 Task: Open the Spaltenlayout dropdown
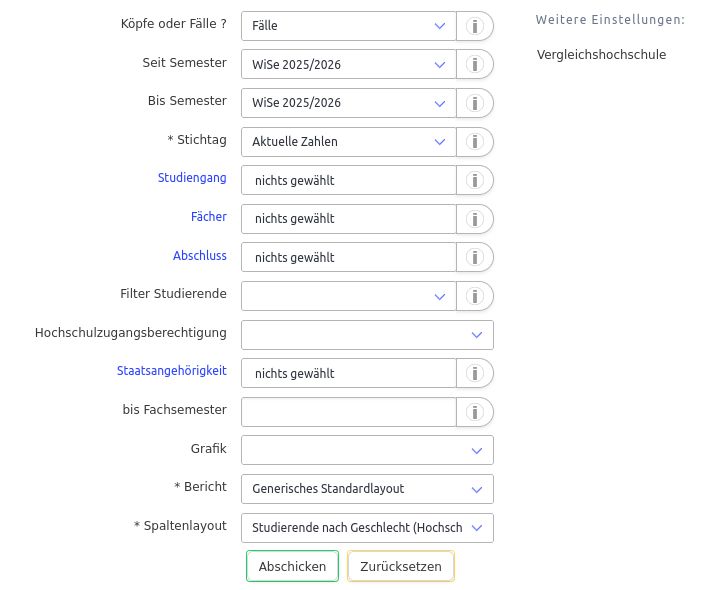pos(367,528)
